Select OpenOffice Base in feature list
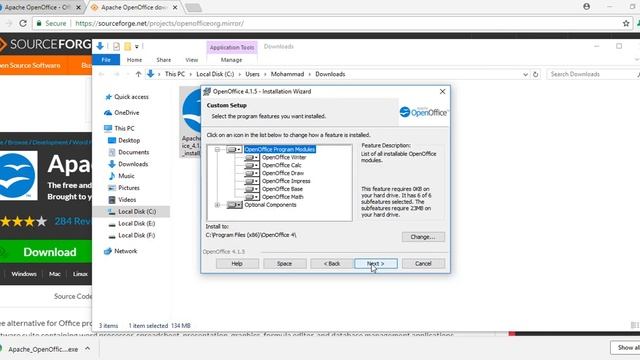Image resolution: width=640 pixels, height=360 pixels. [282, 189]
